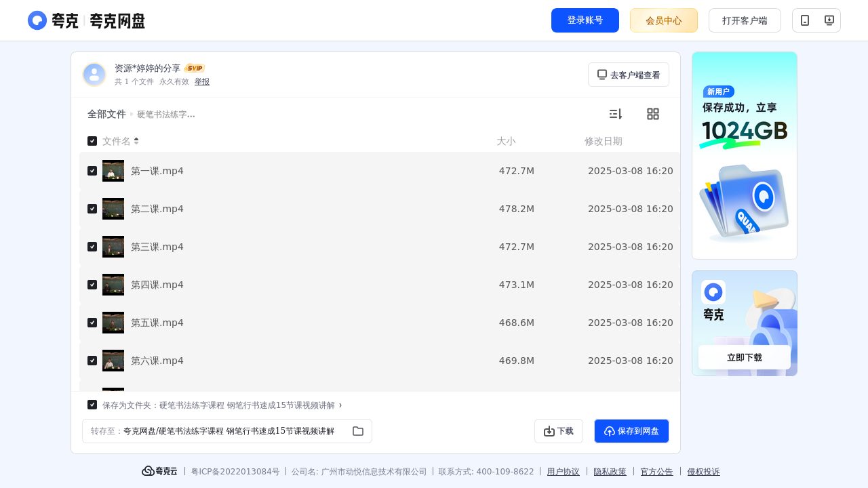This screenshot has width=868, height=488.
Task: Open 第六课.mp4 video thumbnail
Action: (x=113, y=361)
